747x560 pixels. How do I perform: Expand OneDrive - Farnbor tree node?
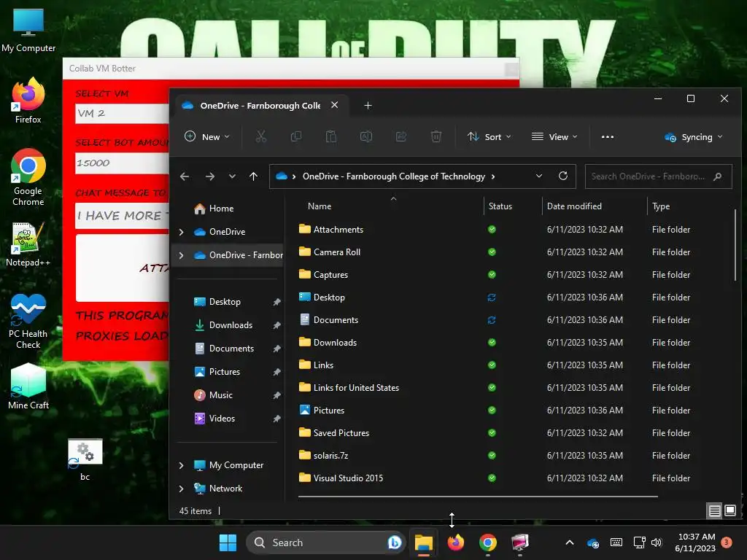[x=182, y=255]
